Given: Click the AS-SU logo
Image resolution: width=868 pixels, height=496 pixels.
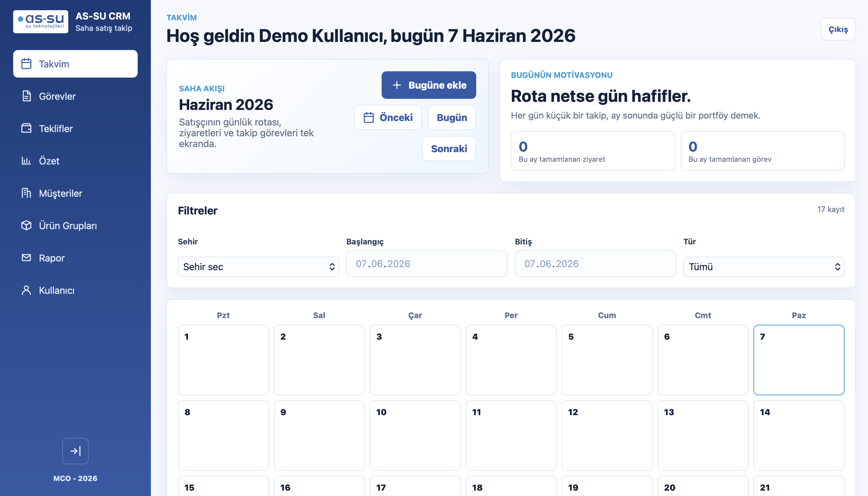Looking at the screenshot, I should [x=40, y=22].
